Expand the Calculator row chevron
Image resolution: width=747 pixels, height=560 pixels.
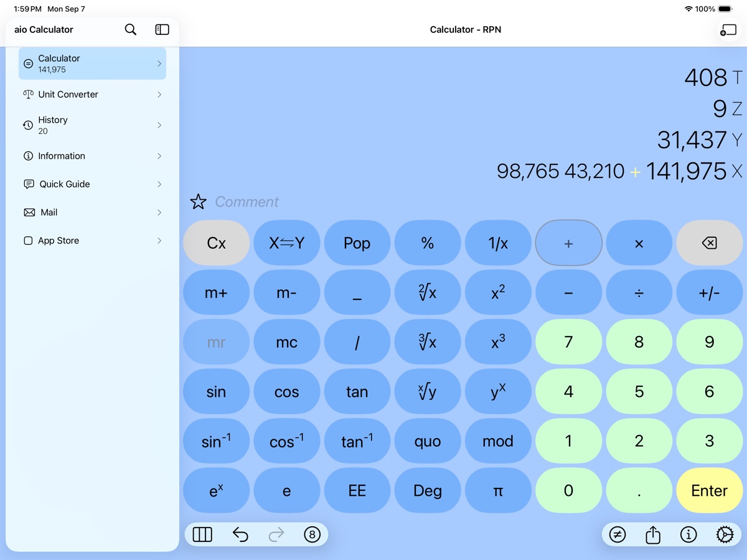tap(159, 63)
